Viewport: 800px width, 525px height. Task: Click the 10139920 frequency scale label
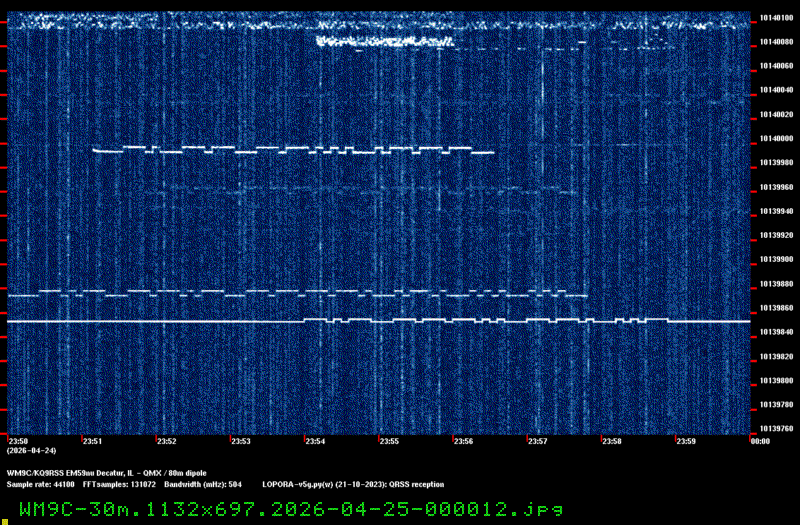[774, 235]
